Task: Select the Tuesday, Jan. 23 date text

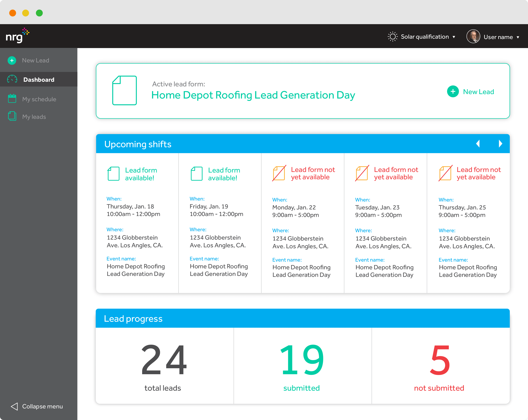Action: [377, 207]
